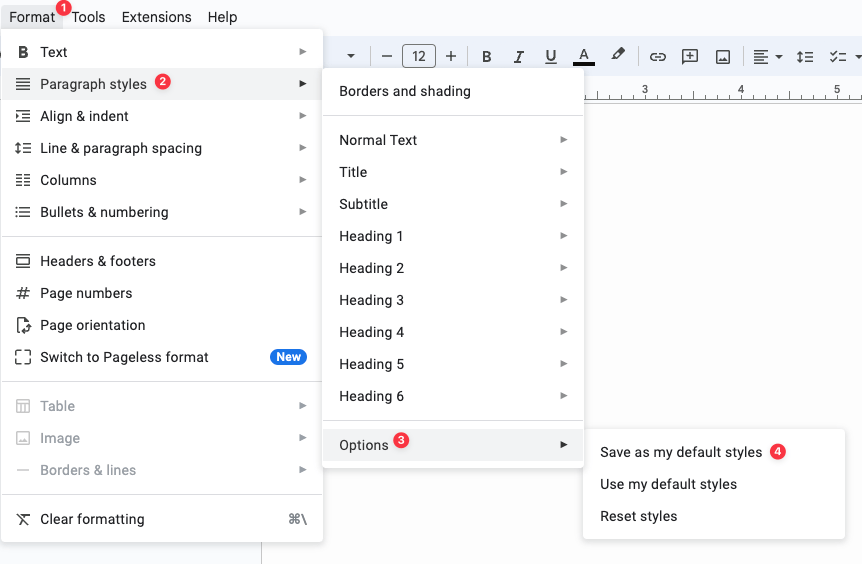
Task: Click the highlight color pen icon
Action: [618, 56]
